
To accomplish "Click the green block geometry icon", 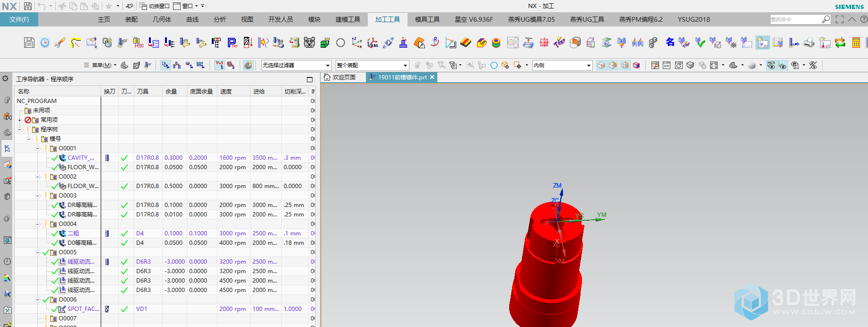I will pyautogui.click(x=325, y=43).
